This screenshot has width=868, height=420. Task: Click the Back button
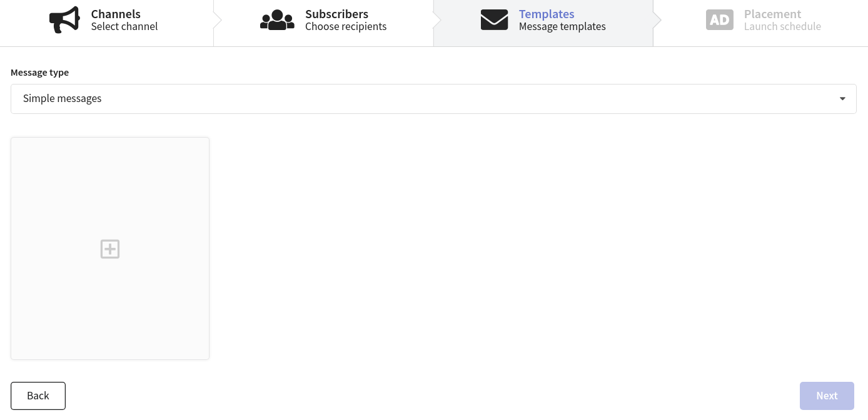tap(38, 396)
